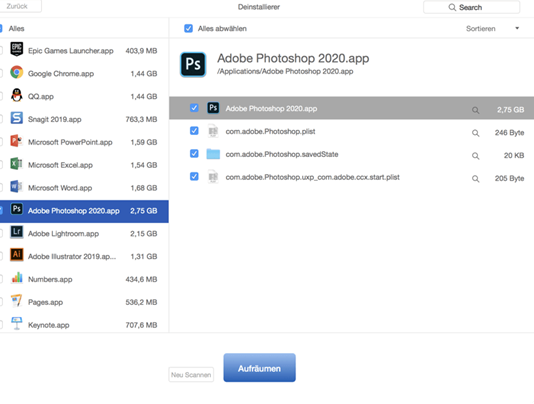534x404 pixels.
Task: Click into the Search field
Action: (472, 7)
